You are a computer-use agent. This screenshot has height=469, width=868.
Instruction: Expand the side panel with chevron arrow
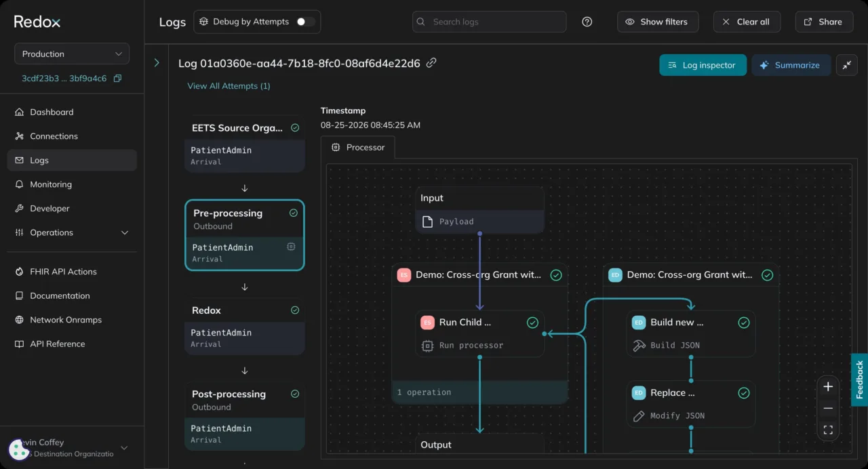157,63
